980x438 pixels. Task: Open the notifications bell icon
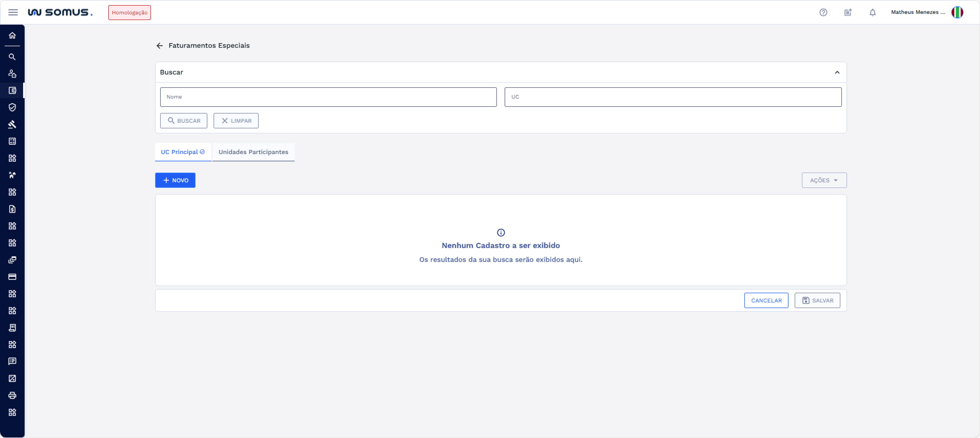click(x=872, y=12)
